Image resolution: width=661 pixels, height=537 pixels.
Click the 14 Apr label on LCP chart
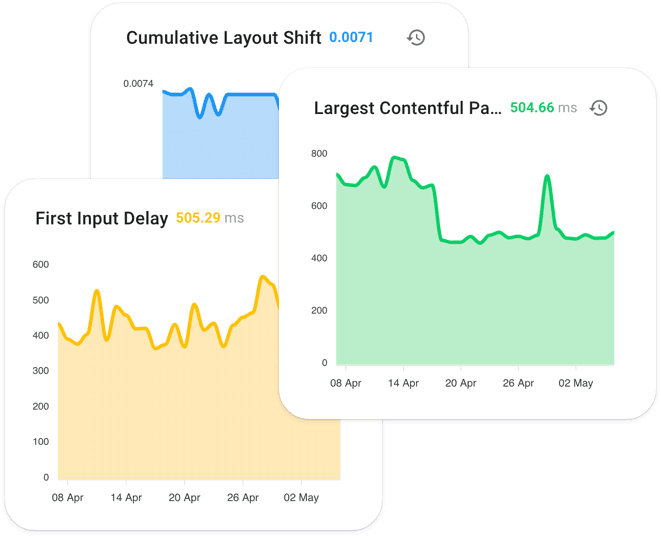403,383
